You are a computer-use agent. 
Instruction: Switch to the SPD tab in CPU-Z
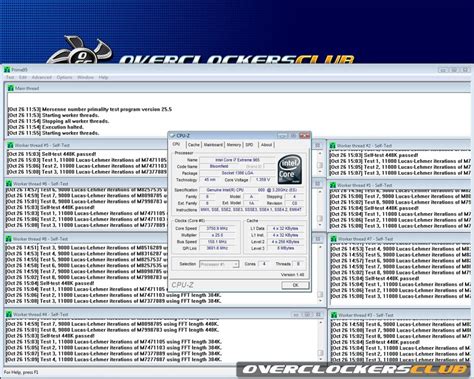[249, 145]
